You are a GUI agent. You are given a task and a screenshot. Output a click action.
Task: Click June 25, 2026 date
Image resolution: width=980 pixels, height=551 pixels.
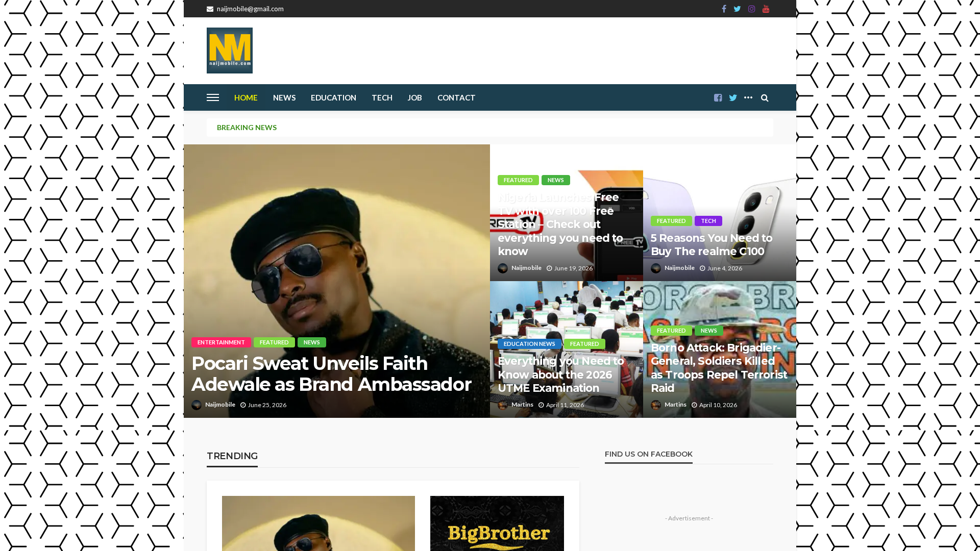point(267,405)
